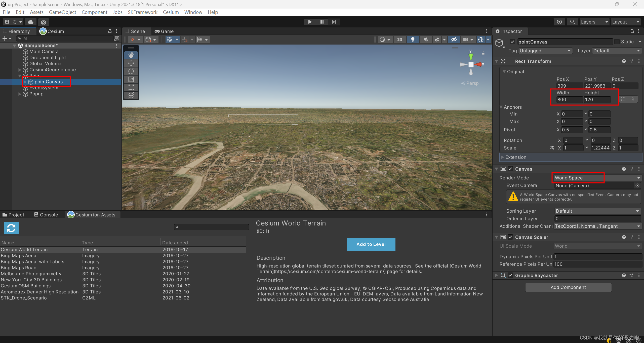
Task: Open the Cesium menu
Action: point(171,12)
